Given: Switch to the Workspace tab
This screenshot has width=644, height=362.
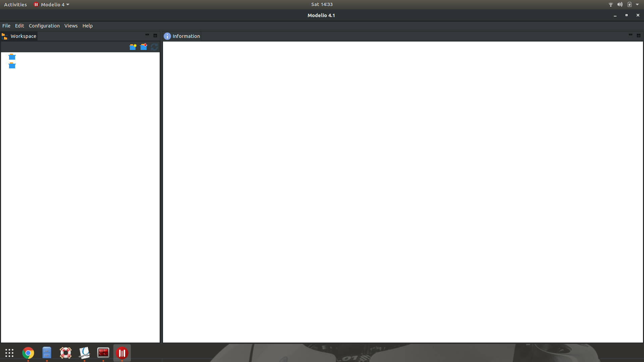Looking at the screenshot, I should (23, 36).
